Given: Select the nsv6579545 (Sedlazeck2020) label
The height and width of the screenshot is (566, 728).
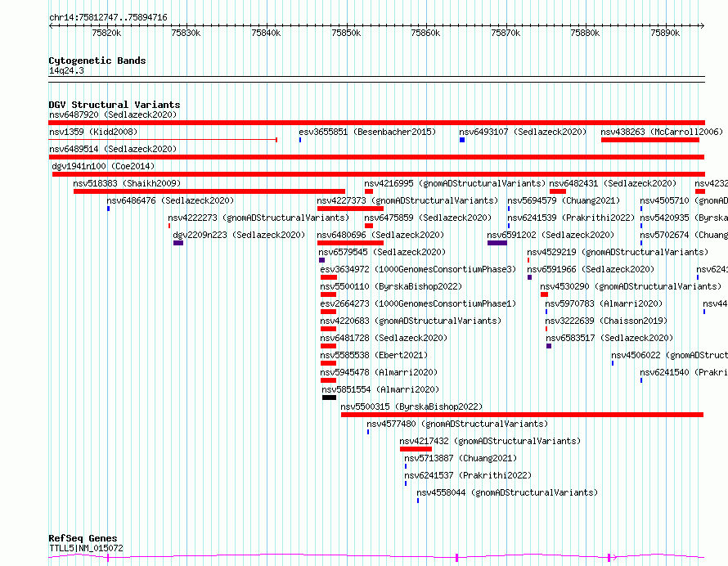Looking at the screenshot, I should [382, 252].
